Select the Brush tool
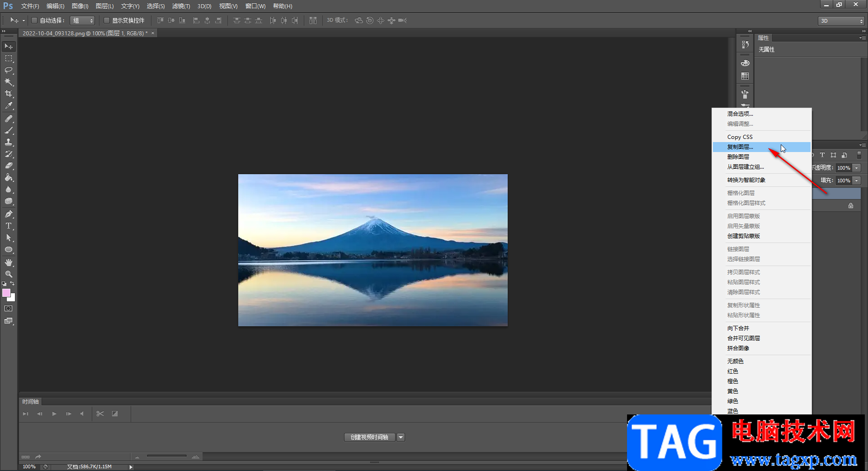Image resolution: width=868 pixels, height=471 pixels. (x=9, y=130)
